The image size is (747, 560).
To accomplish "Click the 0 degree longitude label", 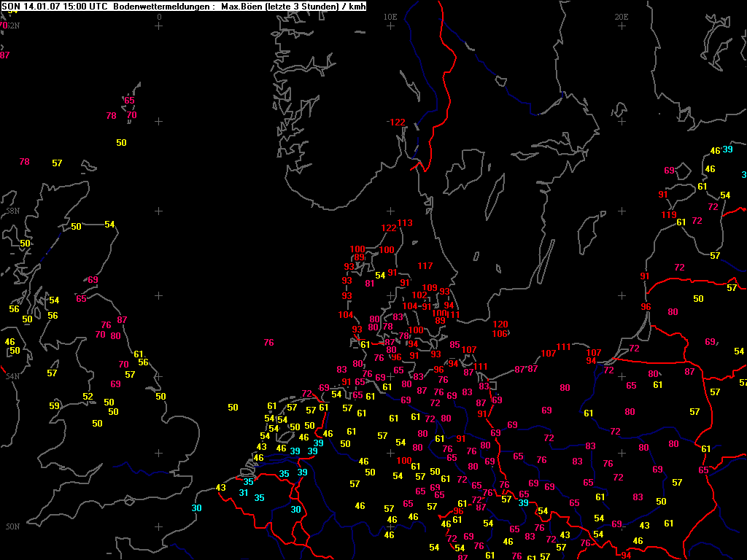I will [159, 16].
